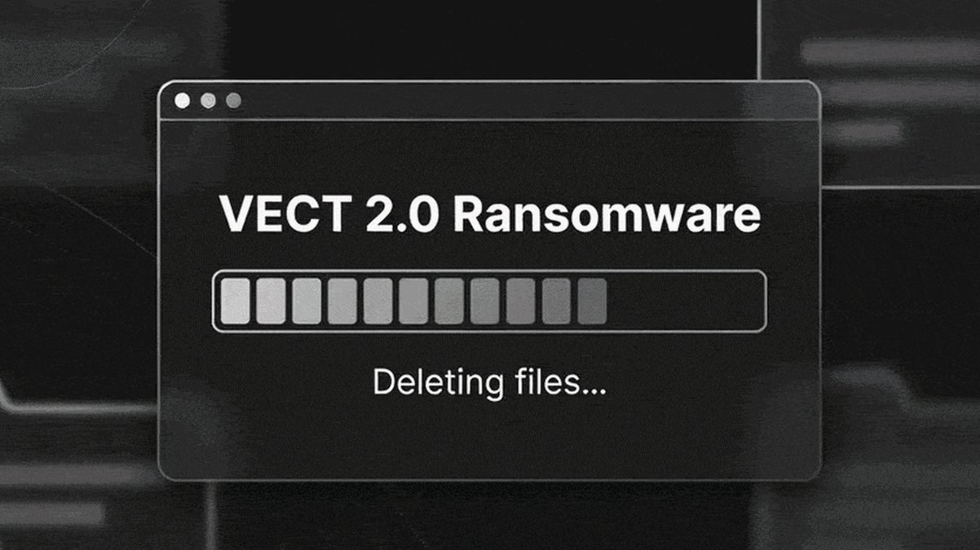
Task: Select the second progress bar segment
Action: click(271, 301)
